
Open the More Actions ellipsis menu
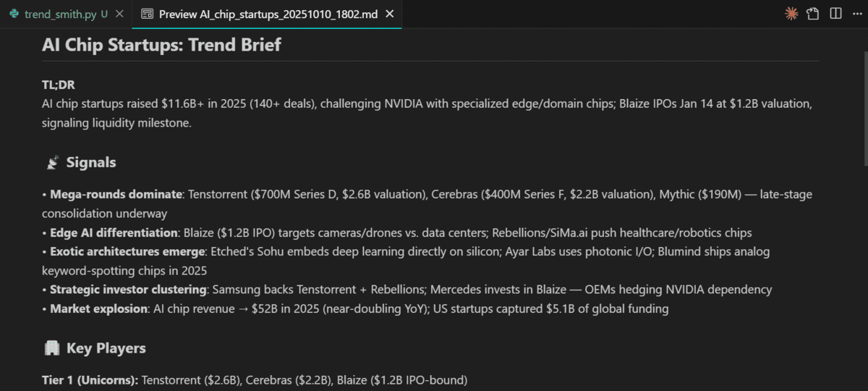tap(857, 14)
